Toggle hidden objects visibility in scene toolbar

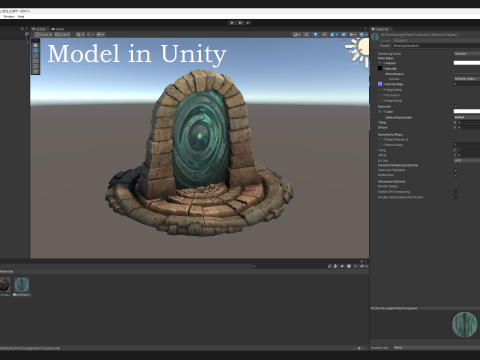tap(344, 34)
